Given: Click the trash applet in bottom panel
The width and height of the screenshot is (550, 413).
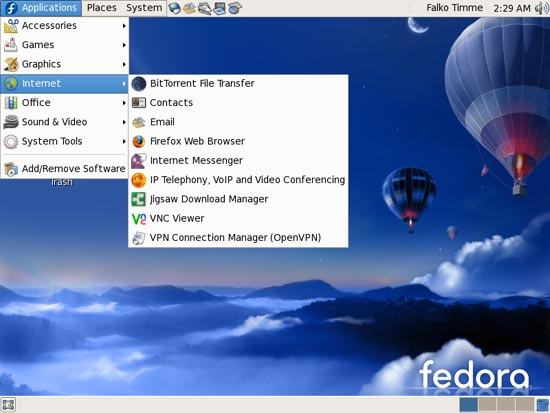Looking at the screenshot, I should point(543,405).
